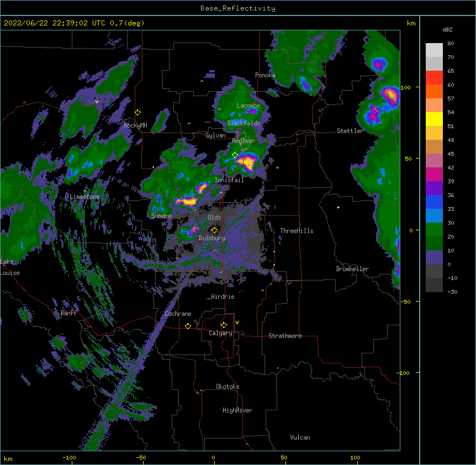Viewport: 476px width, 465px height.
Task: Click the asterisk marker east of Innisfail
Action: pyautogui.click(x=277, y=168)
